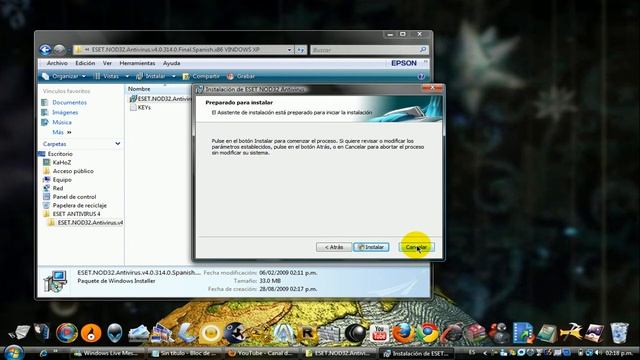This screenshot has width=640, height=360.
Task: Open the Organizar dropdown
Action: coord(64,76)
